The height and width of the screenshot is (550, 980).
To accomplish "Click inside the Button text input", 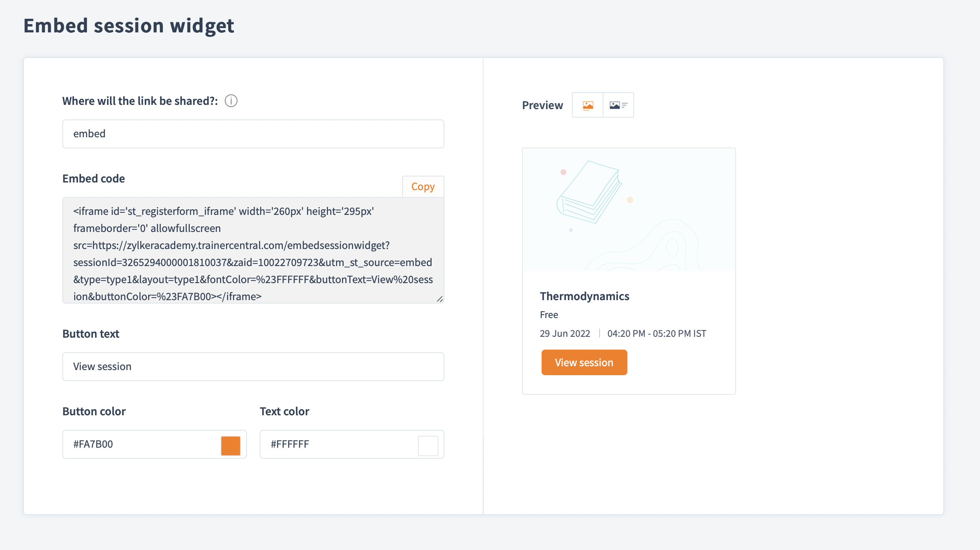I will click(x=253, y=367).
